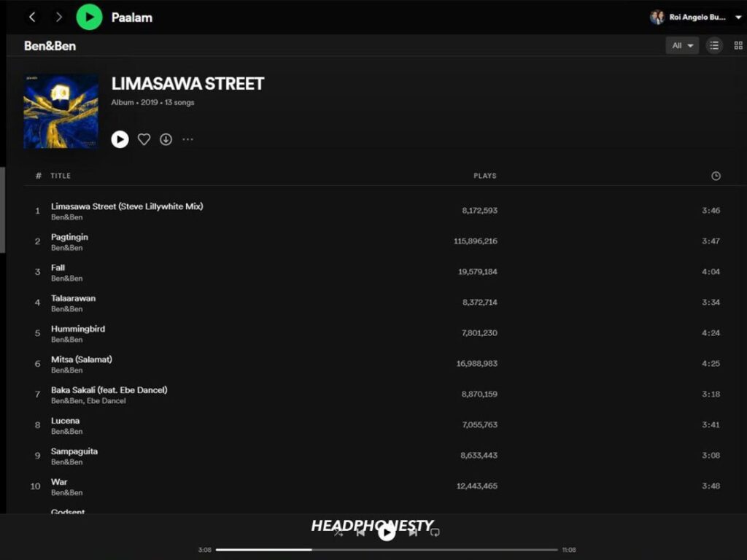Click the Paalam title in the top bar

coord(132,17)
